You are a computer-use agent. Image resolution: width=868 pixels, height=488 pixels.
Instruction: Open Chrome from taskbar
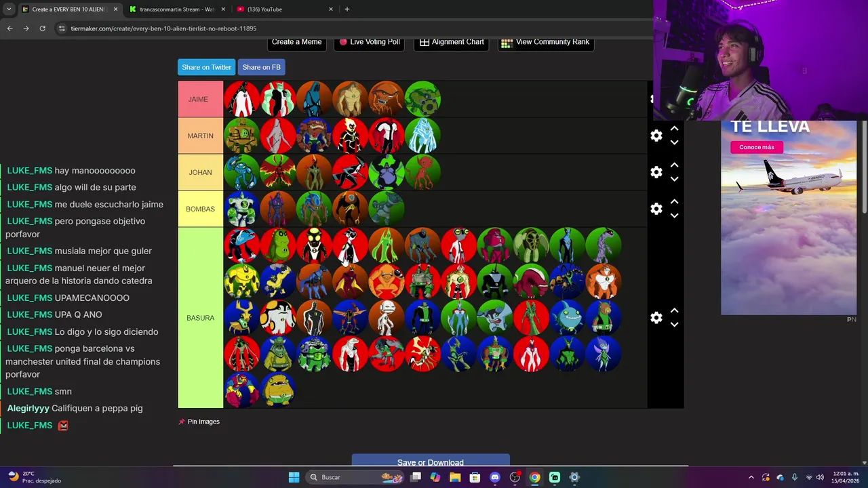tap(534, 477)
